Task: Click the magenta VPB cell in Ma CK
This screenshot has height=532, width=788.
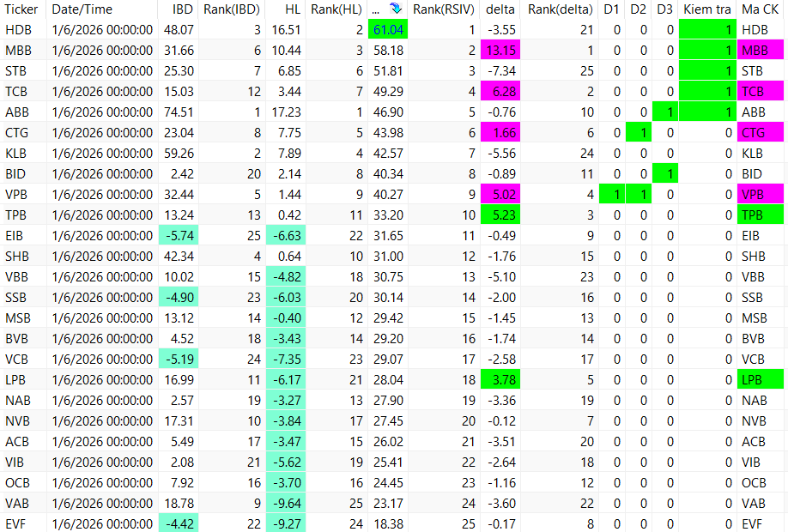Action: (x=761, y=195)
